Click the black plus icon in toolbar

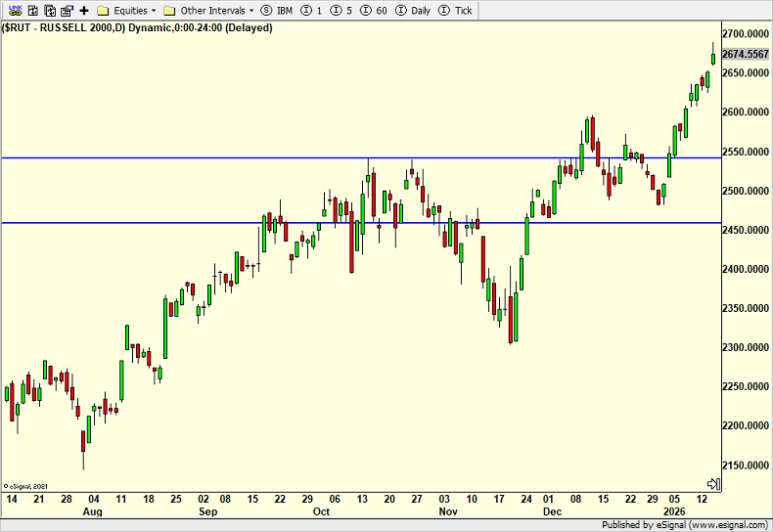(x=84, y=10)
